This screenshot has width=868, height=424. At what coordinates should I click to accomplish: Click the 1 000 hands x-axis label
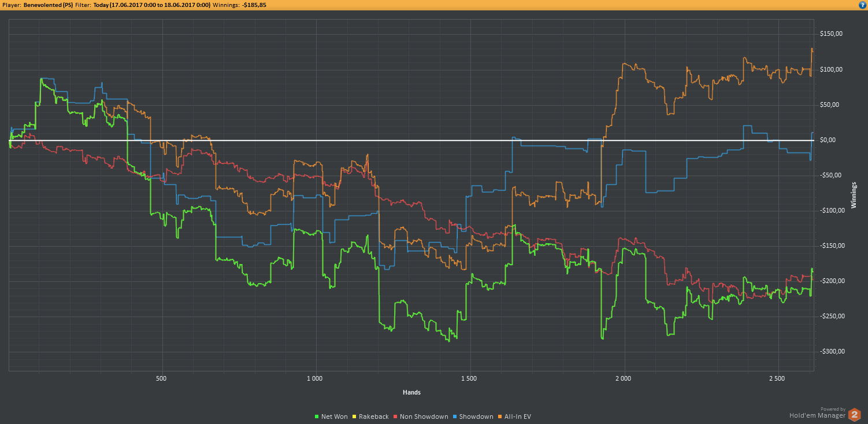pyautogui.click(x=315, y=378)
